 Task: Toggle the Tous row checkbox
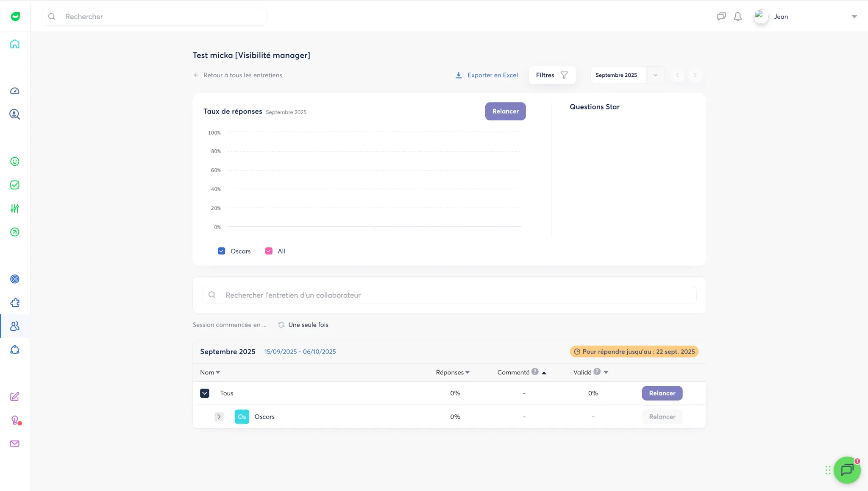(205, 393)
